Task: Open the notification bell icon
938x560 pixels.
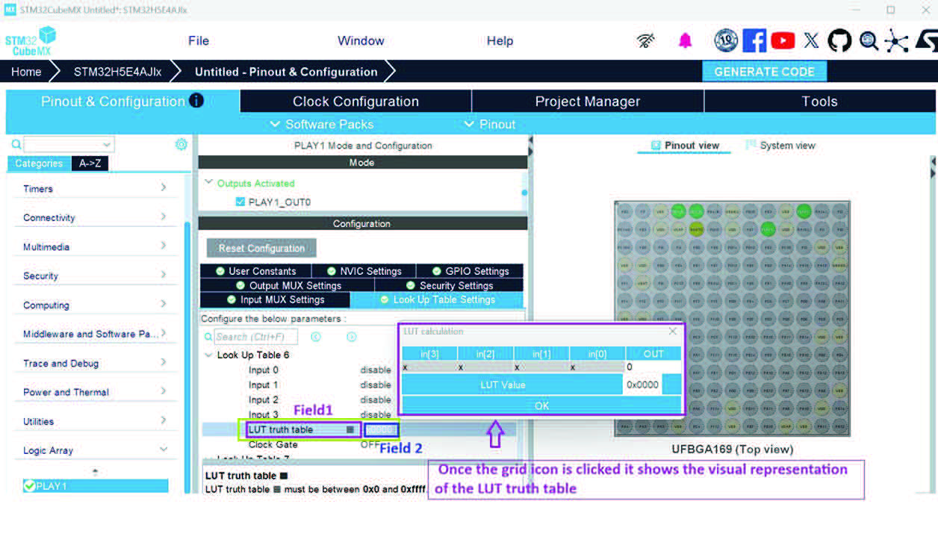Action: (x=685, y=41)
